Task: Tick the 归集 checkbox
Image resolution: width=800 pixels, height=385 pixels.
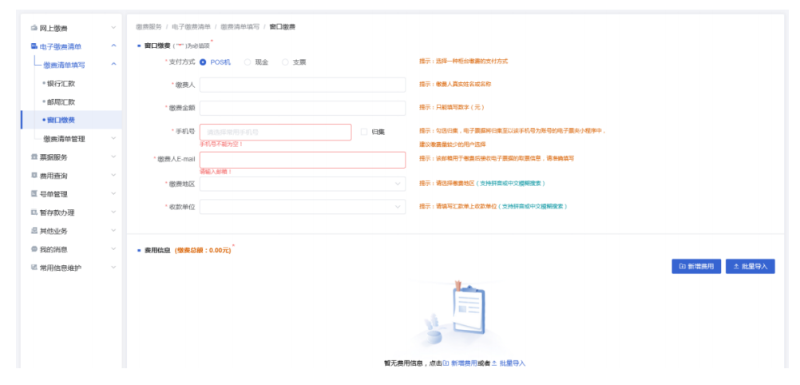Action: coord(364,132)
